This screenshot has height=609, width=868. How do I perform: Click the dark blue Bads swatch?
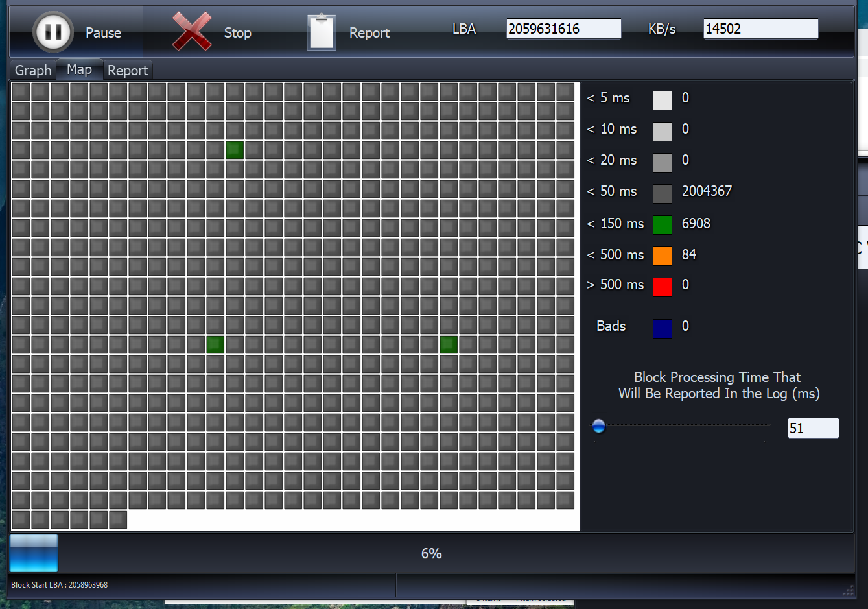[x=662, y=328]
